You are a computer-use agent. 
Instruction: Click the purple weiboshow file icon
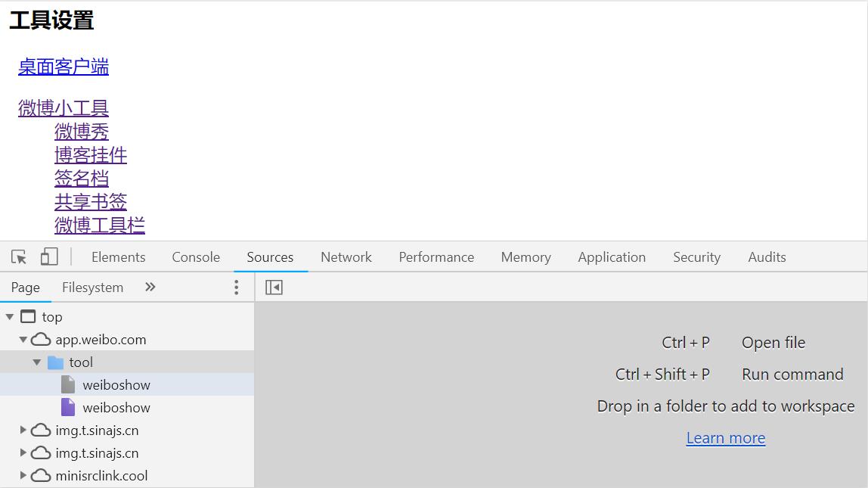pyautogui.click(x=68, y=407)
